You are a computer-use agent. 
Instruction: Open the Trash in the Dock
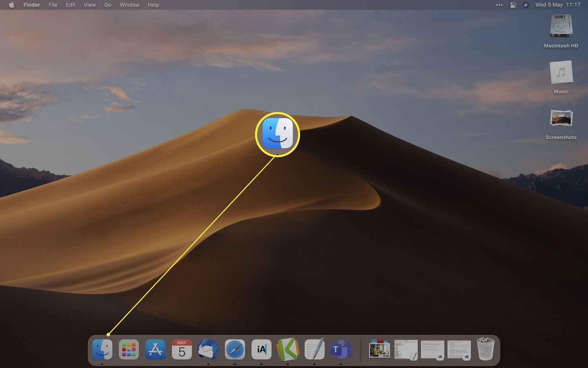485,349
